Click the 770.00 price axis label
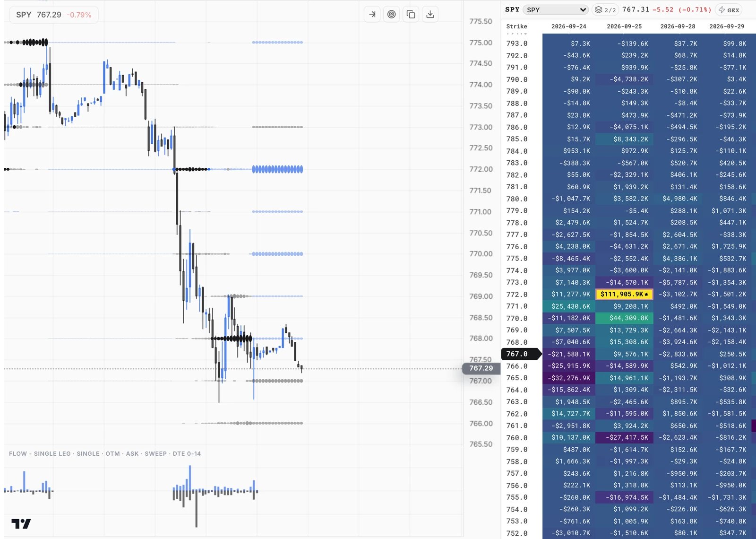 click(x=481, y=254)
